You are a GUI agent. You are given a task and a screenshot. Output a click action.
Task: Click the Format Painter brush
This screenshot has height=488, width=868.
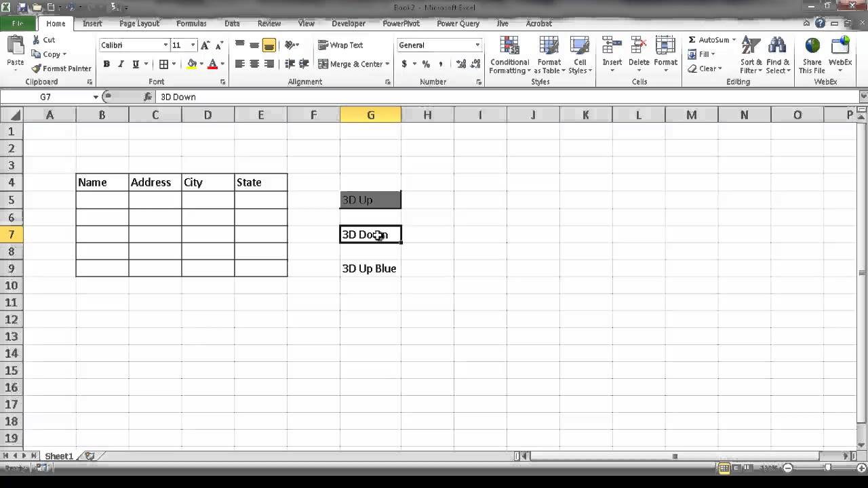click(x=37, y=68)
